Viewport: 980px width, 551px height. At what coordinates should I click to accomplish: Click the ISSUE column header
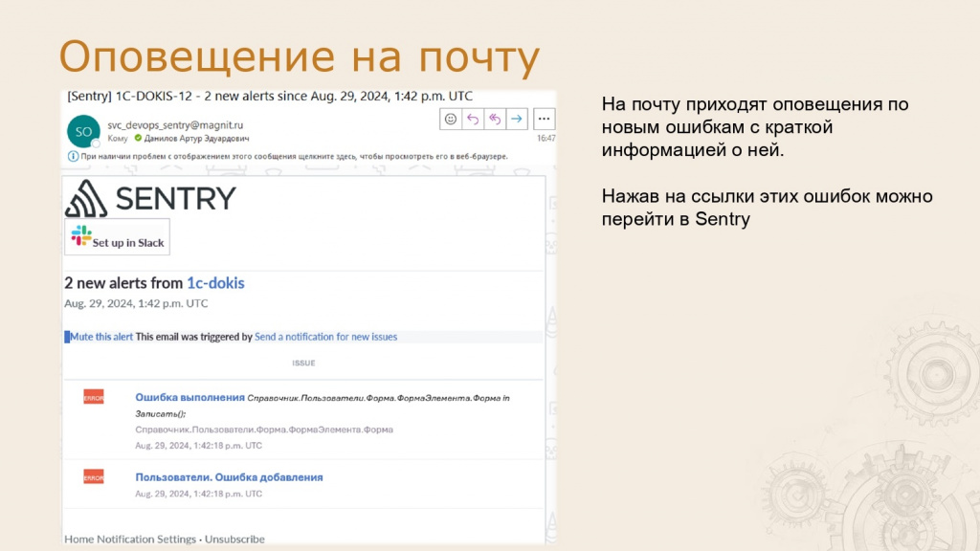click(x=303, y=363)
